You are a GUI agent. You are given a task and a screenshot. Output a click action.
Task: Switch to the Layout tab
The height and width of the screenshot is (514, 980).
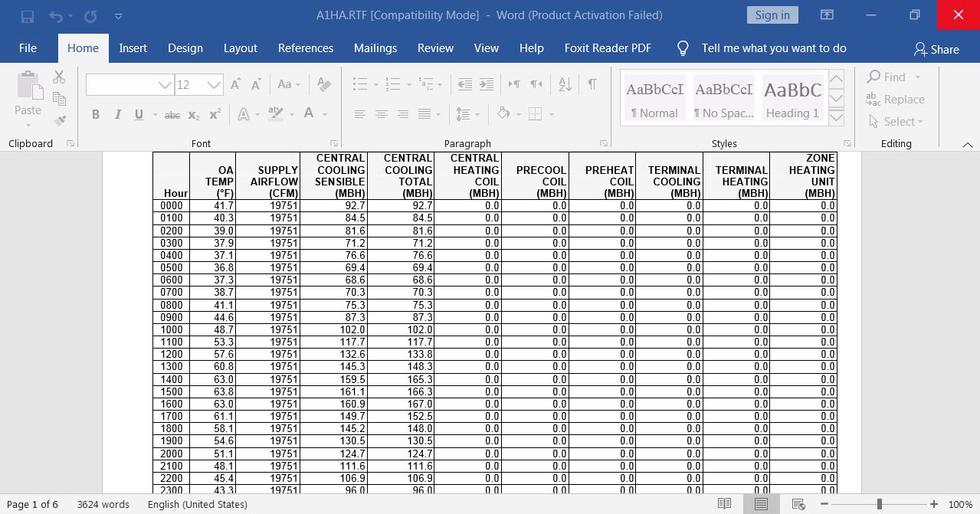point(240,47)
